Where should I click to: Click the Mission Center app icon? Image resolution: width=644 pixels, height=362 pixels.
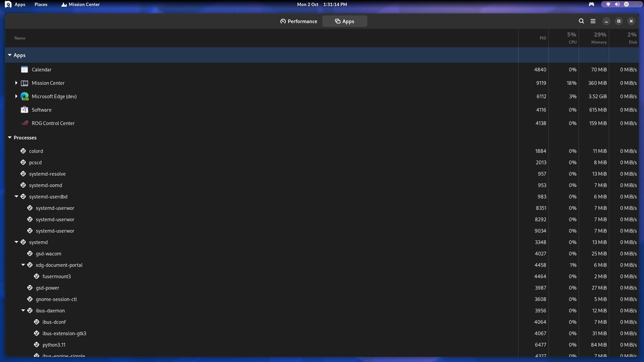coord(24,83)
